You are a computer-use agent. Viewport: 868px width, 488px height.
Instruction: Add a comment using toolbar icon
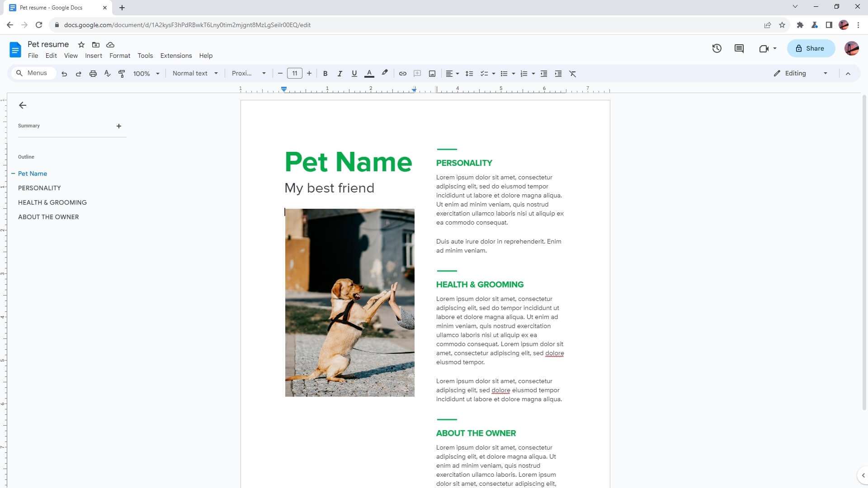(417, 74)
